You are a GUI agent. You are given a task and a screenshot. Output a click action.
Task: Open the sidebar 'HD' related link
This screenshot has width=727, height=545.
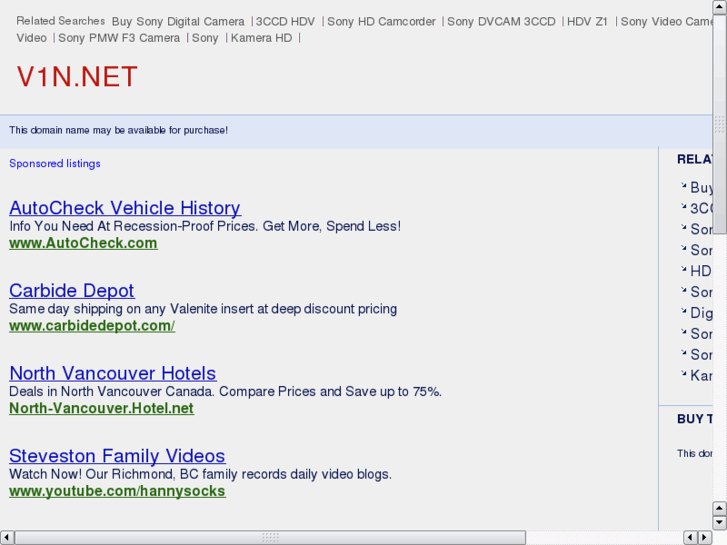701,271
